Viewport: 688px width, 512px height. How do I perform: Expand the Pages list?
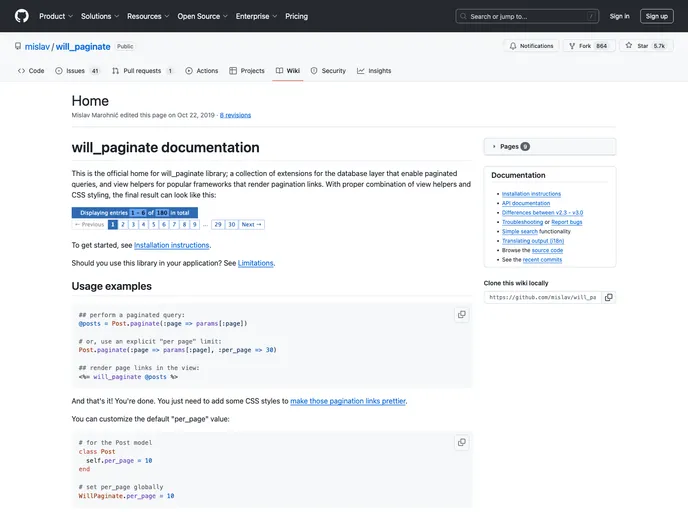pos(550,147)
